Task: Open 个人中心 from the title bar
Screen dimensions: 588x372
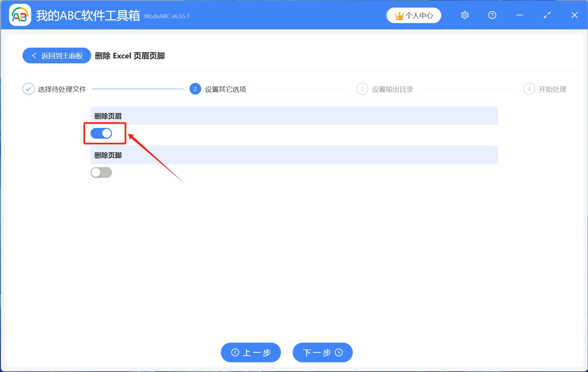Action: click(414, 15)
